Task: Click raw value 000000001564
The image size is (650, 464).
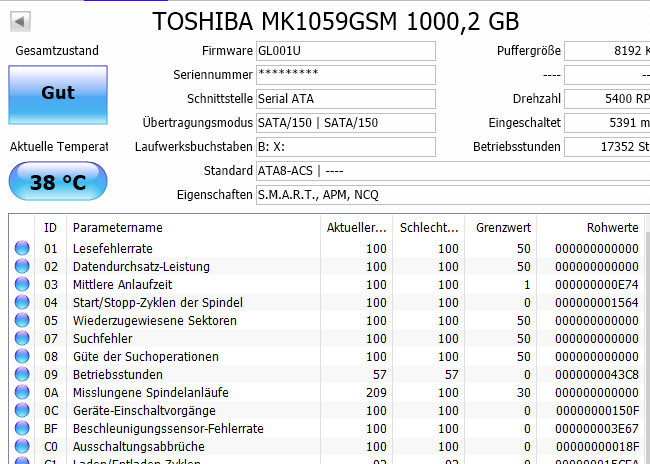Action: 597,302
